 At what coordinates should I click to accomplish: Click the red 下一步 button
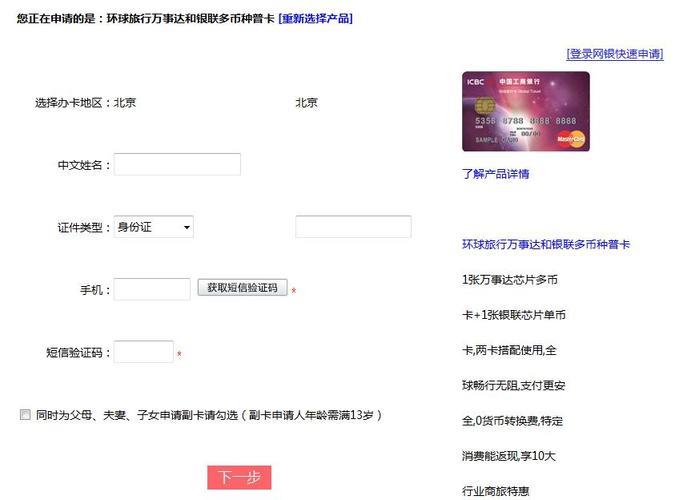point(239,477)
